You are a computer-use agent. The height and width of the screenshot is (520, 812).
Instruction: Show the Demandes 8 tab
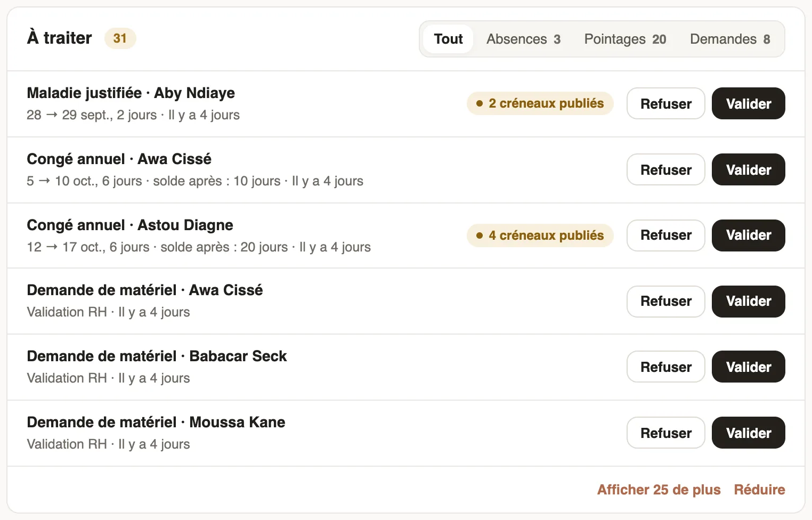(x=730, y=39)
